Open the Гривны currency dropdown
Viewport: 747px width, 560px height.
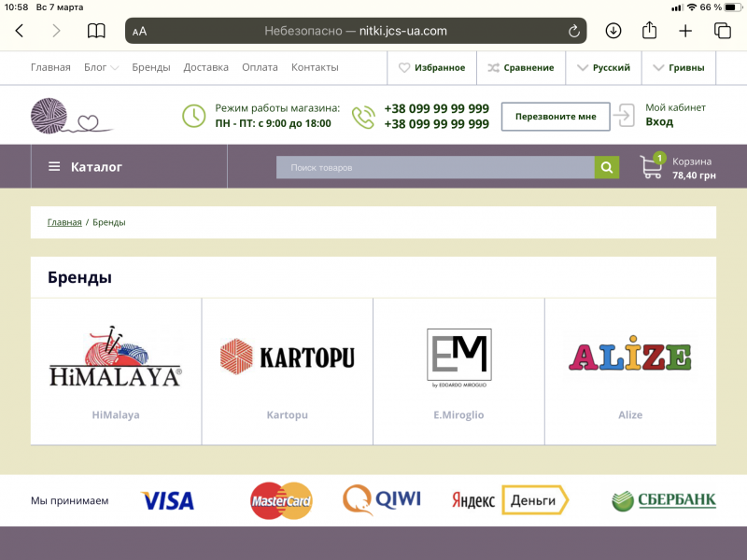coord(680,67)
